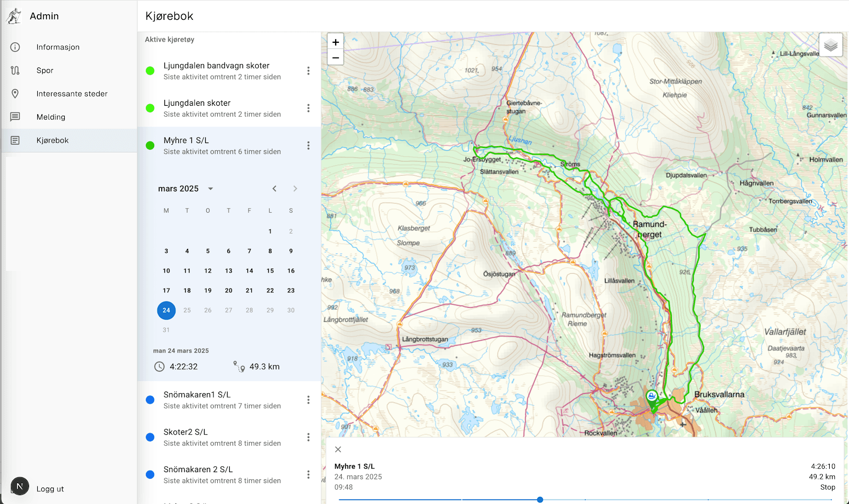
Task: Open the Spor menu item
Action: [45, 70]
